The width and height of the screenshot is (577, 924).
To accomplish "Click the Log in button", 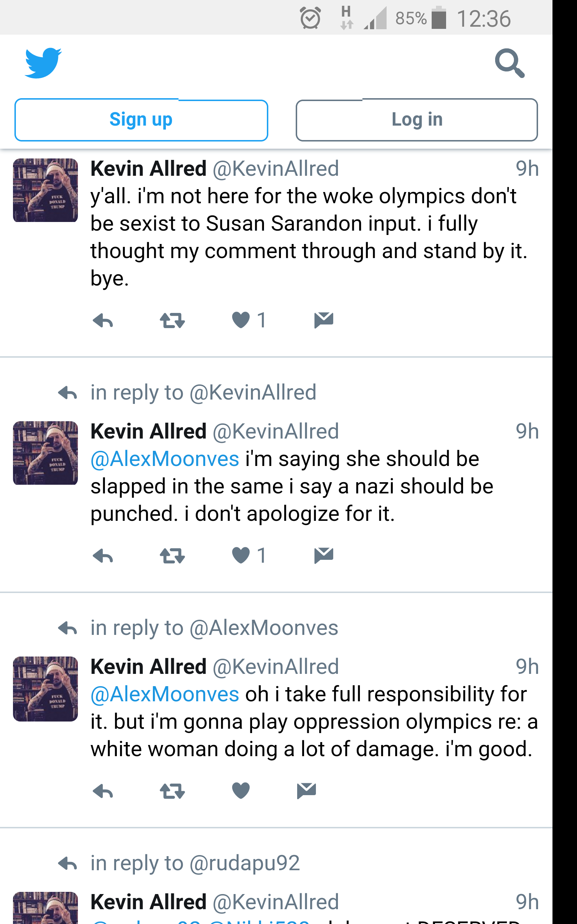I will tap(417, 120).
